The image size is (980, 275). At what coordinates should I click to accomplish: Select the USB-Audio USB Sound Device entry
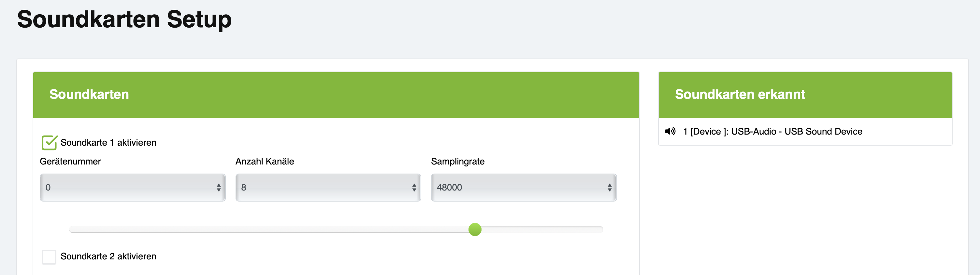772,131
